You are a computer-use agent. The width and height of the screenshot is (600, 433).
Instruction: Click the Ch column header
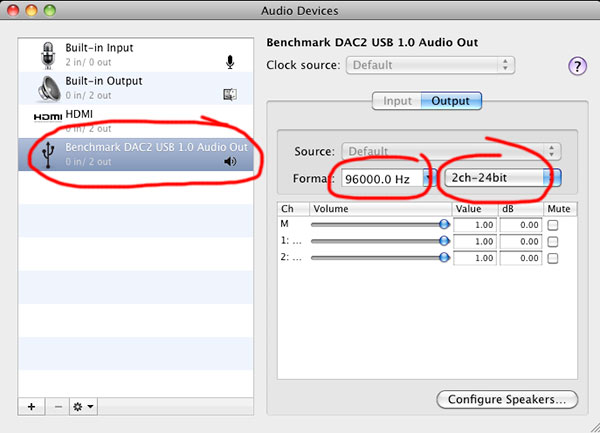[293, 209]
